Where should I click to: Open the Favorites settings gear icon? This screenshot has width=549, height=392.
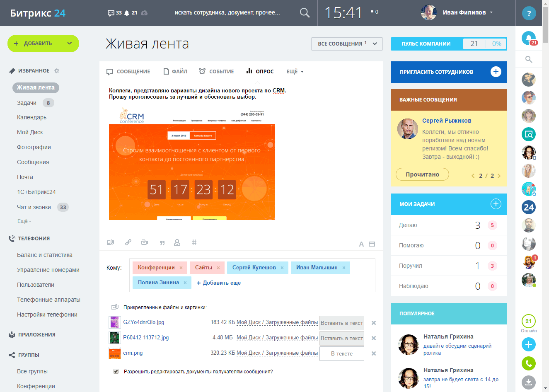(x=57, y=71)
